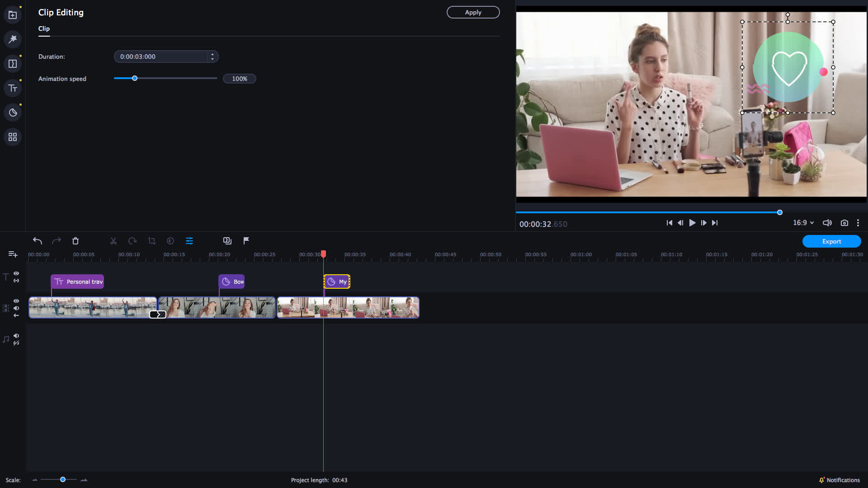Image resolution: width=868 pixels, height=488 pixels.
Task: Take a snapshot with the camera icon
Action: point(844,222)
